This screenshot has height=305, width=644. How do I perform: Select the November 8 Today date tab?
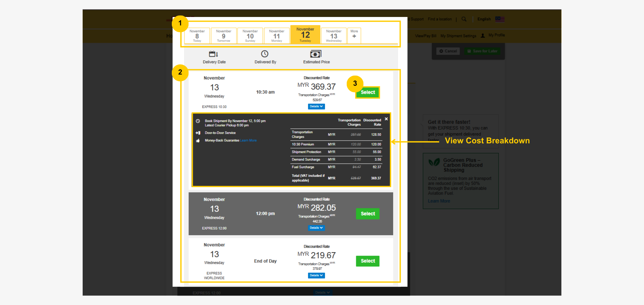(x=197, y=36)
